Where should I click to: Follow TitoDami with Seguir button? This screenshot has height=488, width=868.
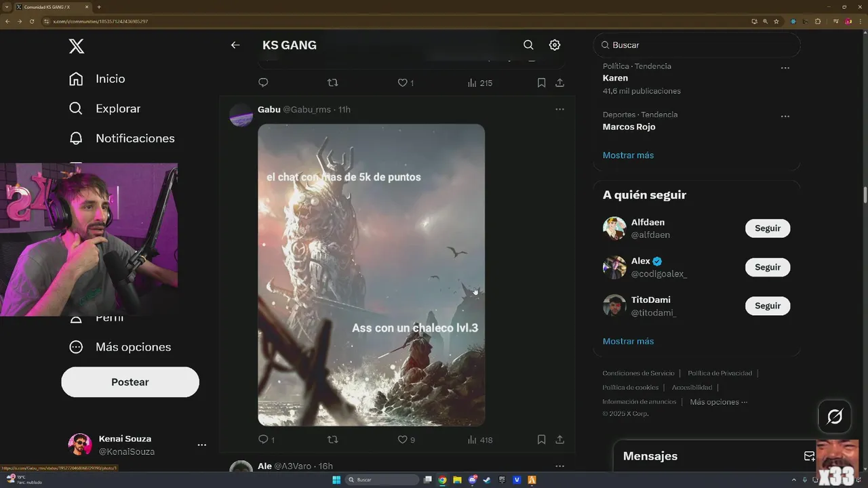coord(768,306)
